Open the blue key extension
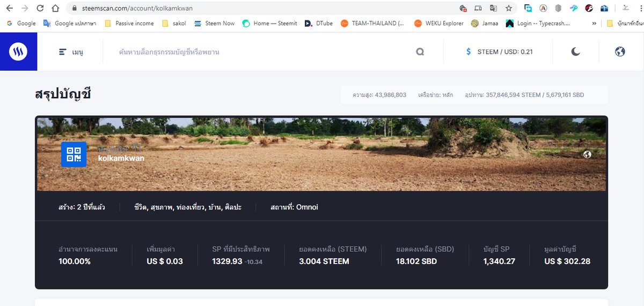The image size is (644, 306). pos(574,8)
